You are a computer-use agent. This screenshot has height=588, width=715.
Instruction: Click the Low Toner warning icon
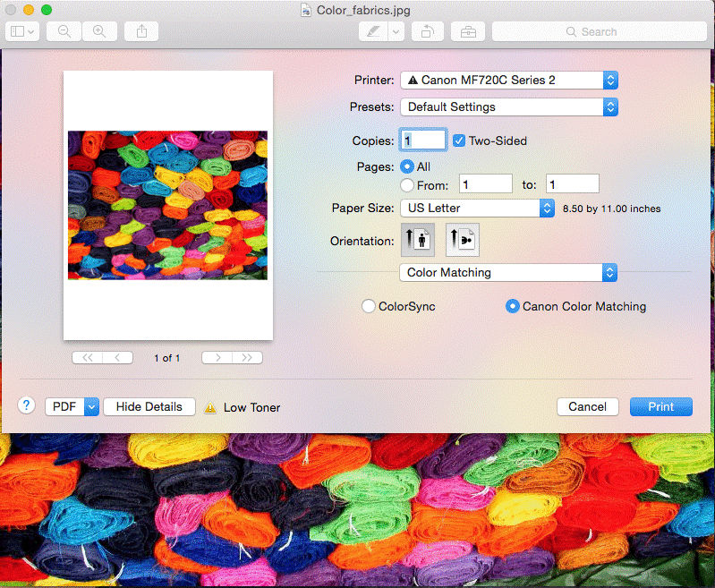210,407
